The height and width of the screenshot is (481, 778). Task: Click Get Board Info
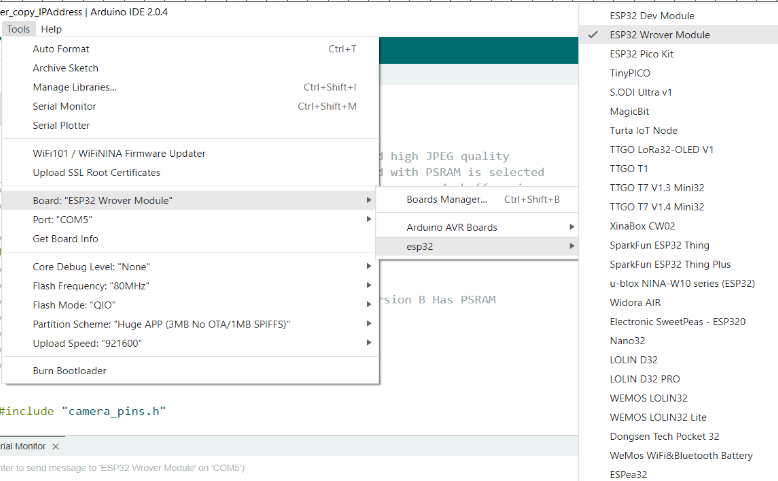pos(66,239)
